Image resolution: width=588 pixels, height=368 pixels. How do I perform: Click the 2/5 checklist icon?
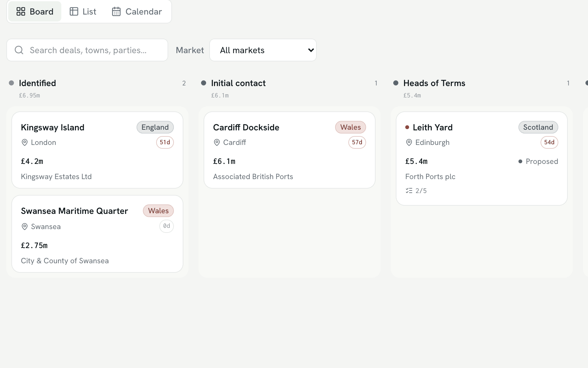point(409,190)
